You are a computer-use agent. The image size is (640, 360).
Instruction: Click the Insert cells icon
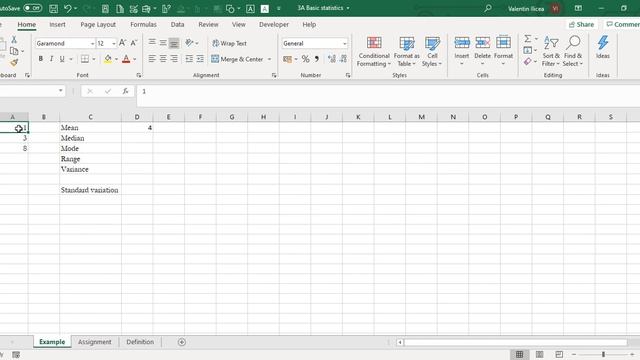462,42
